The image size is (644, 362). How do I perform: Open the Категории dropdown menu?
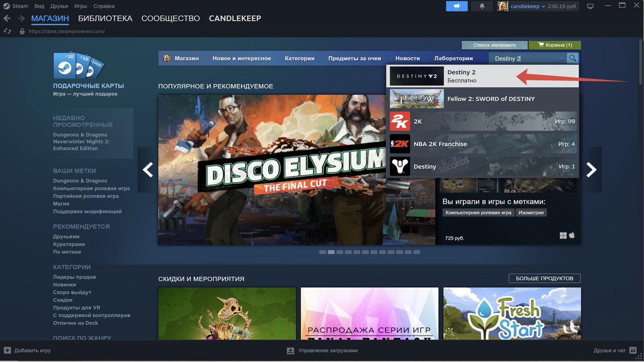point(300,58)
